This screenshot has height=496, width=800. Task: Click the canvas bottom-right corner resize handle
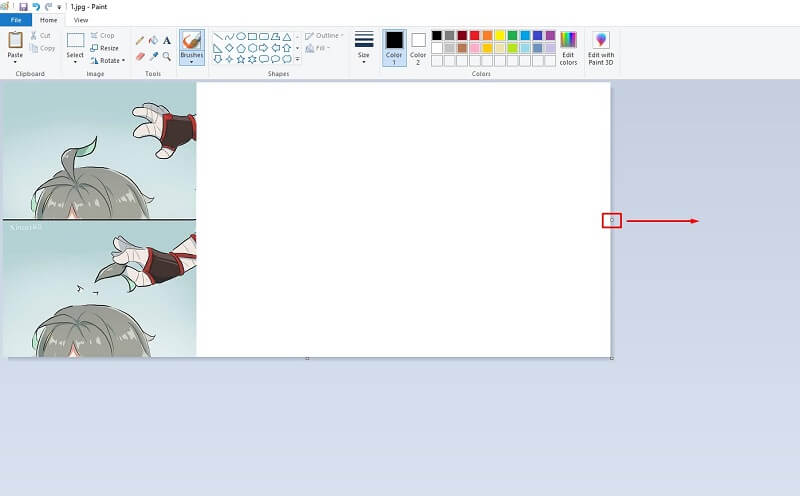(x=612, y=358)
